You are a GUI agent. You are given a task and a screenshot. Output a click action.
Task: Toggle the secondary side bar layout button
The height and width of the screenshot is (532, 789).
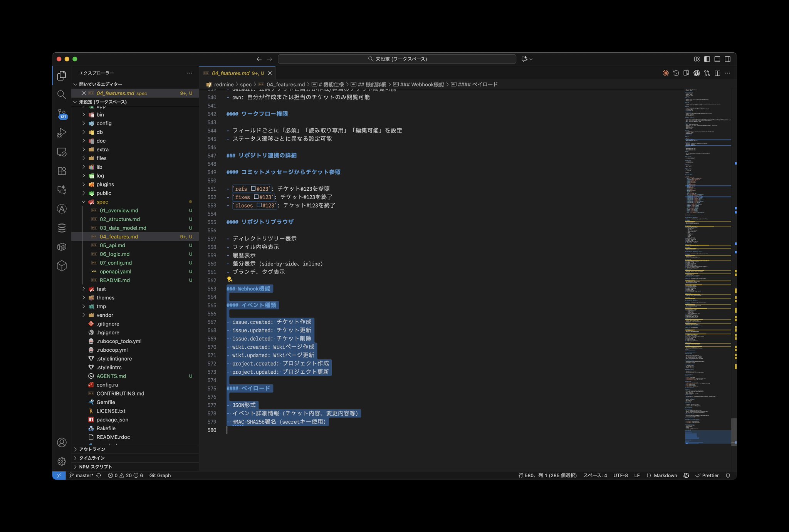click(728, 59)
